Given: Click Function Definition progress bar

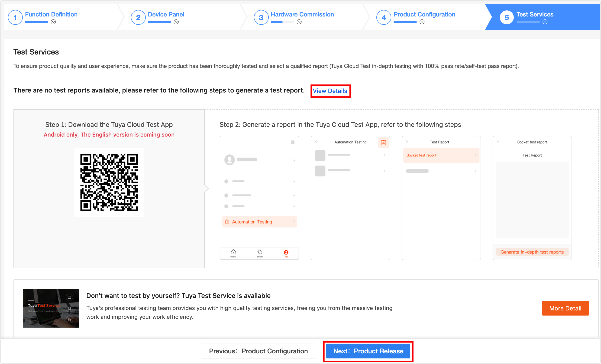Looking at the screenshot, I should (37, 22).
